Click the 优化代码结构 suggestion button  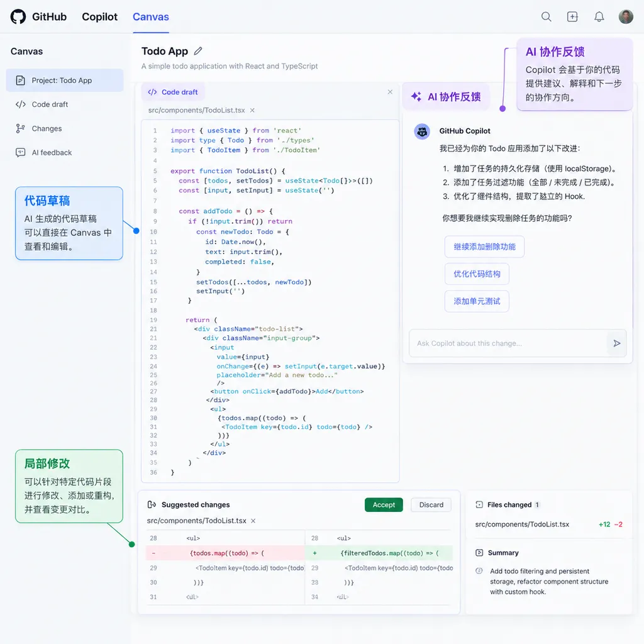tap(477, 274)
